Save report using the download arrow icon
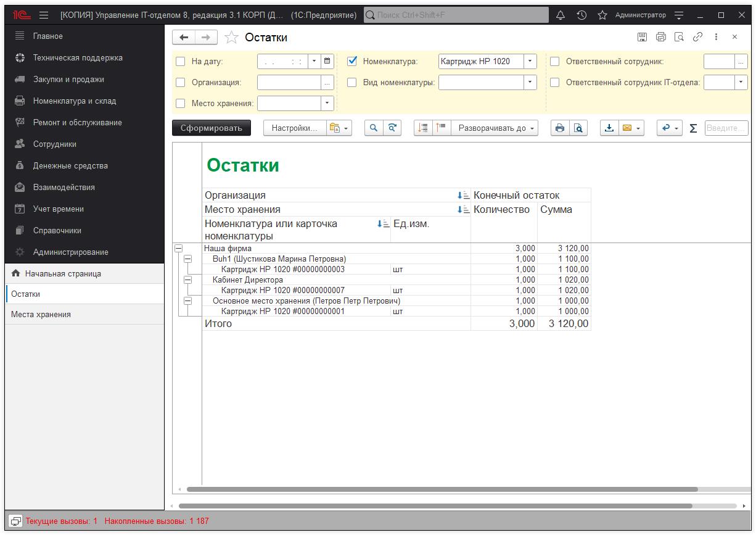This screenshot has width=756, height=535. [x=609, y=128]
